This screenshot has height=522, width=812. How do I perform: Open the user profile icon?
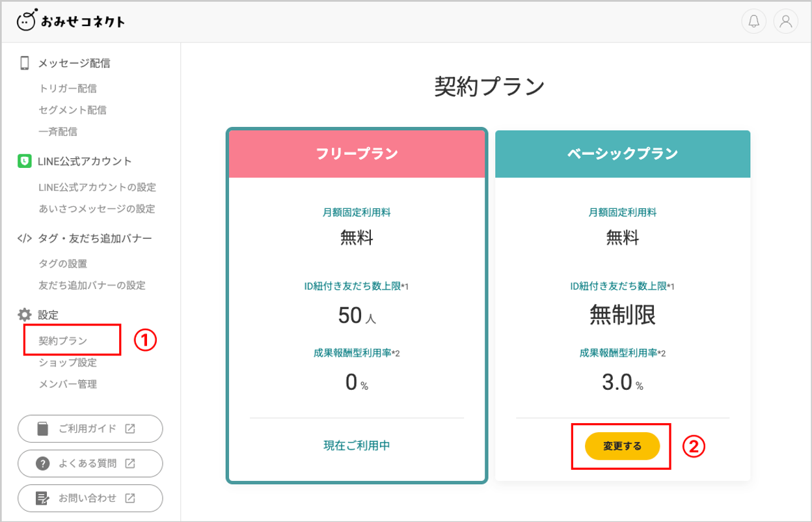pos(785,21)
